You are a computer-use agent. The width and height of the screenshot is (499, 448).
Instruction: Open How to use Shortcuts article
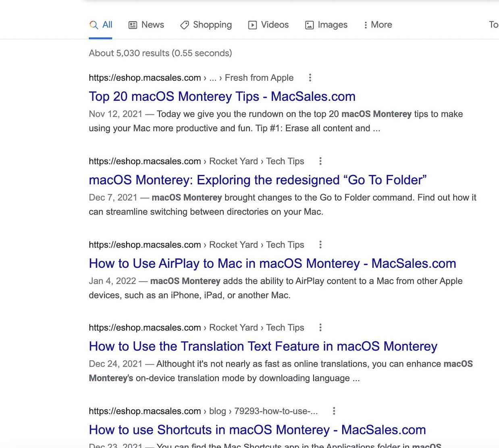pyautogui.click(x=257, y=430)
